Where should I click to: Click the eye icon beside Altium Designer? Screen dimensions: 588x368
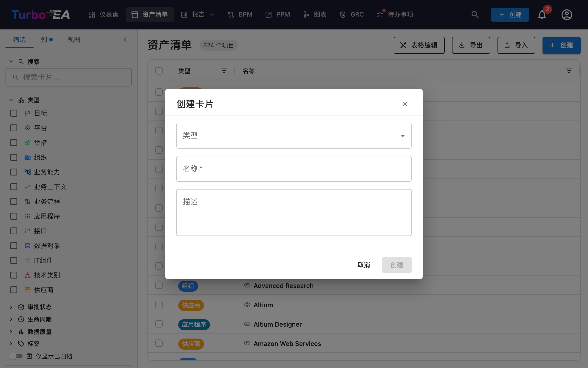point(247,324)
